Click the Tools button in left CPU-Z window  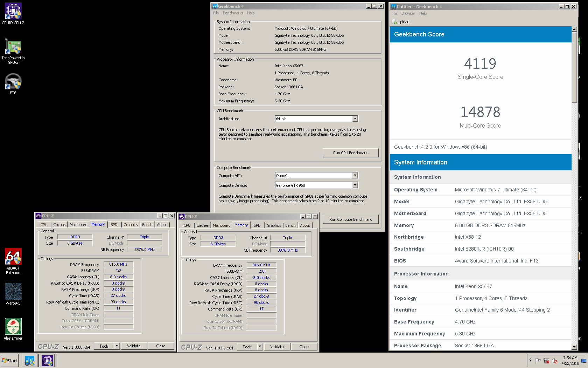(x=104, y=346)
